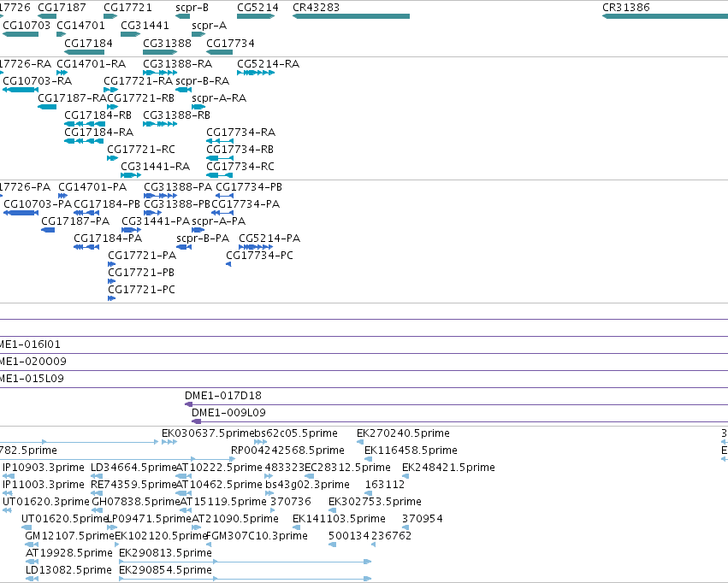Open protein scpr-B-PA
The width and height of the screenshot is (728, 583).
[x=184, y=247]
